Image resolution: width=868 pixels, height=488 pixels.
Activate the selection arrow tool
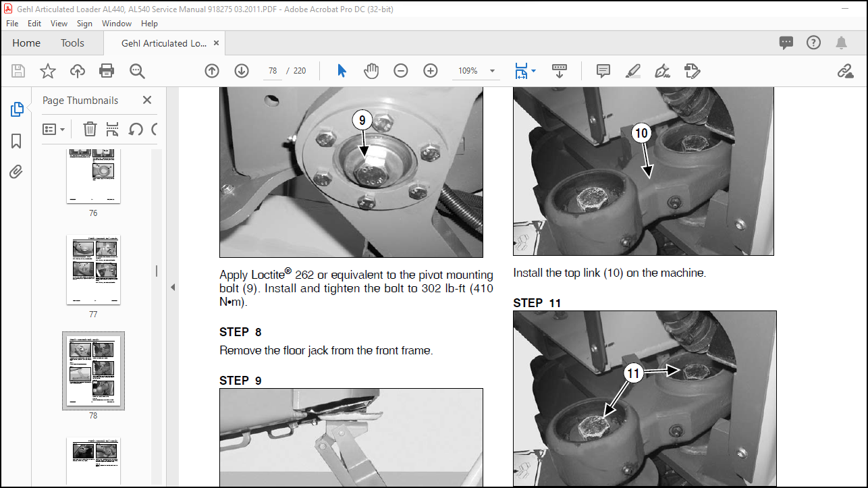(342, 71)
